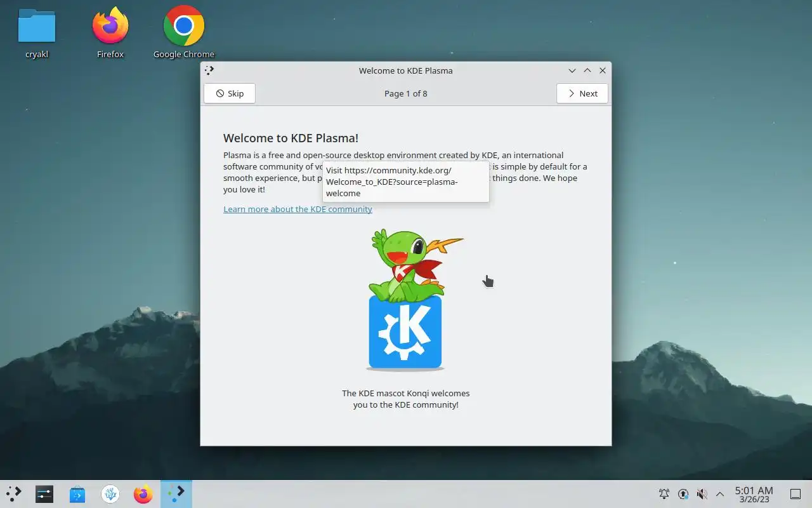Show desktop using the panel button
Viewport: 812px width, 508px height.
click(x=795, y=493)
